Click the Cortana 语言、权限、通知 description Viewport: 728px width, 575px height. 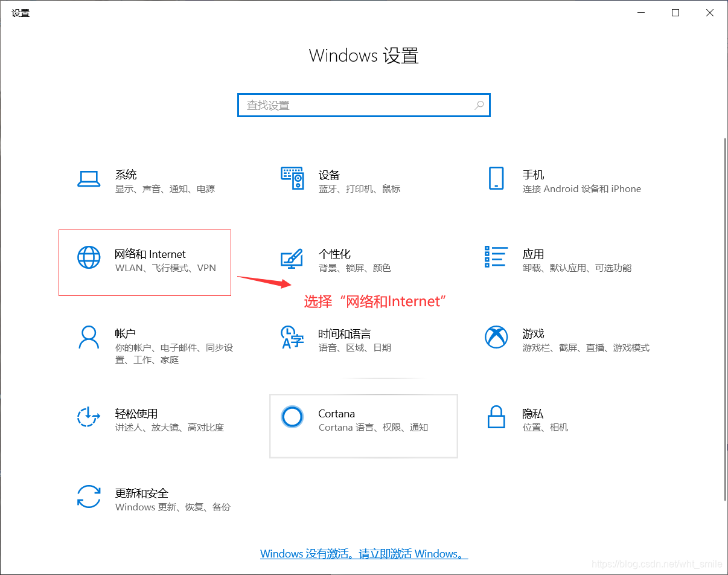(373, 428)
